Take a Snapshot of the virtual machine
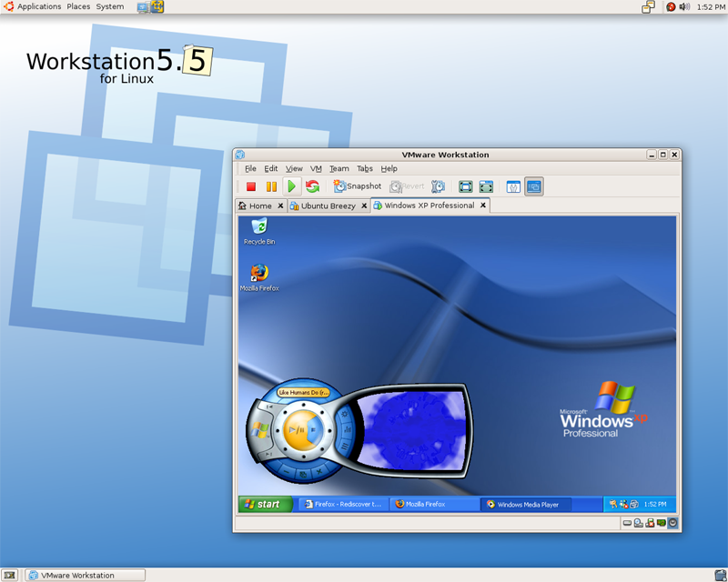The width and height of the screenshot is (728, 582). [358, 186]
